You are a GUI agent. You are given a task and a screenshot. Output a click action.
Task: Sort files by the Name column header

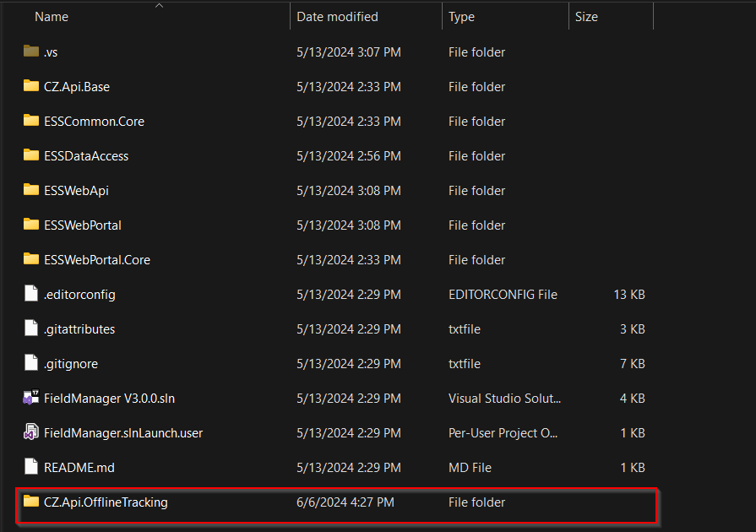(x=52, y=17)
